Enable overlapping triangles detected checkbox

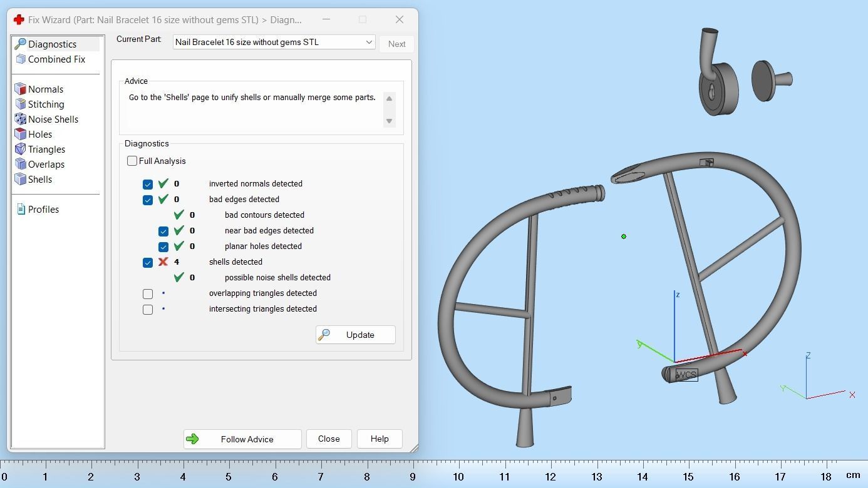click(148, 293)
